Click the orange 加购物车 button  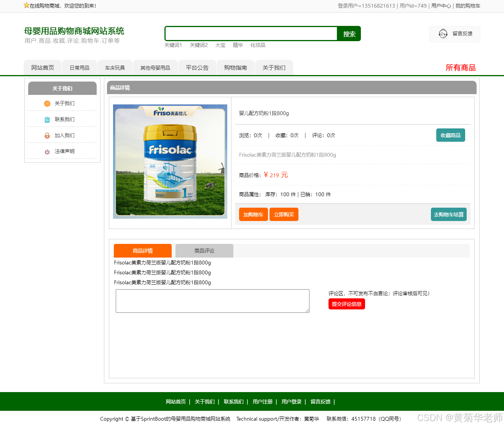pos(254,215)
